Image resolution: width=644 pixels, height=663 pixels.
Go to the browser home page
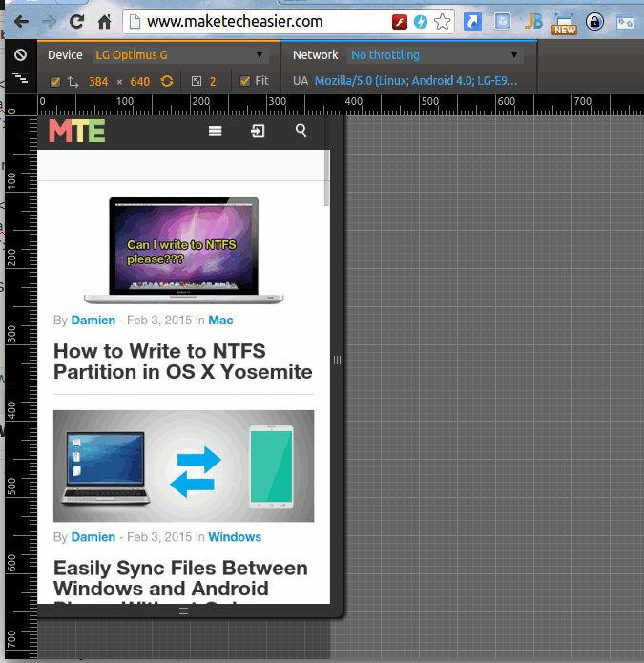(105, 21)
